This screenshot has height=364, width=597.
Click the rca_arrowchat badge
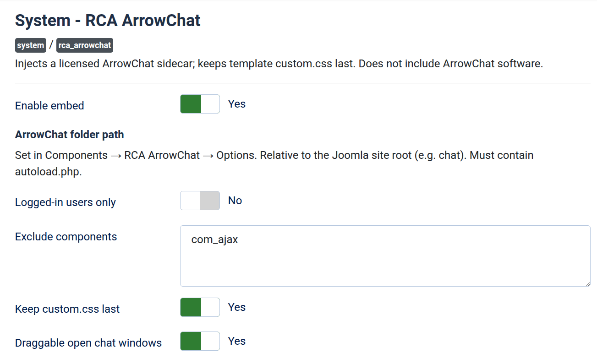[x=85, y=45]
